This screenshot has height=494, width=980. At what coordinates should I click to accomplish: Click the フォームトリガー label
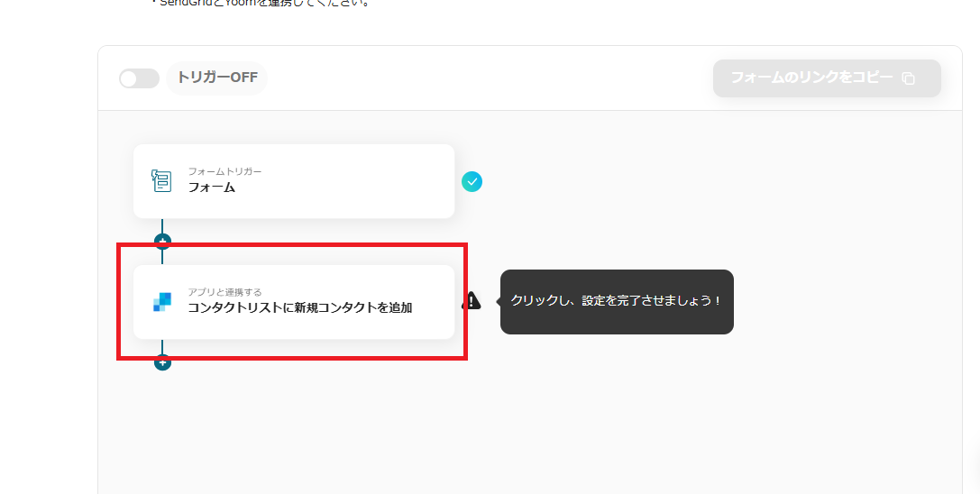[x=225, y=171]
